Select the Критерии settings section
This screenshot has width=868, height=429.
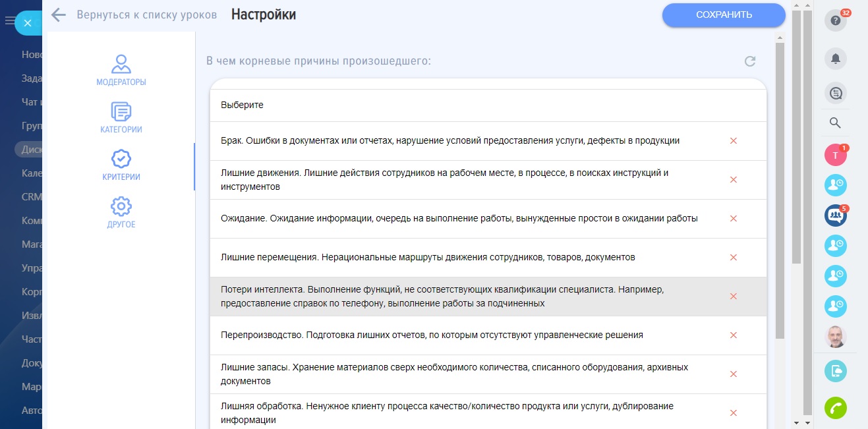click(x=121, y=165)
